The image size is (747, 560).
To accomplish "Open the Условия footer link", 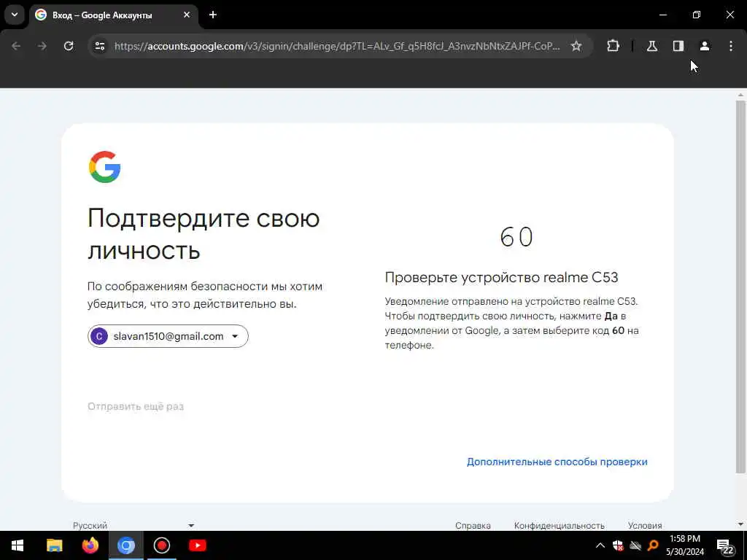I will pyautogui.click(x=645, y=525).
